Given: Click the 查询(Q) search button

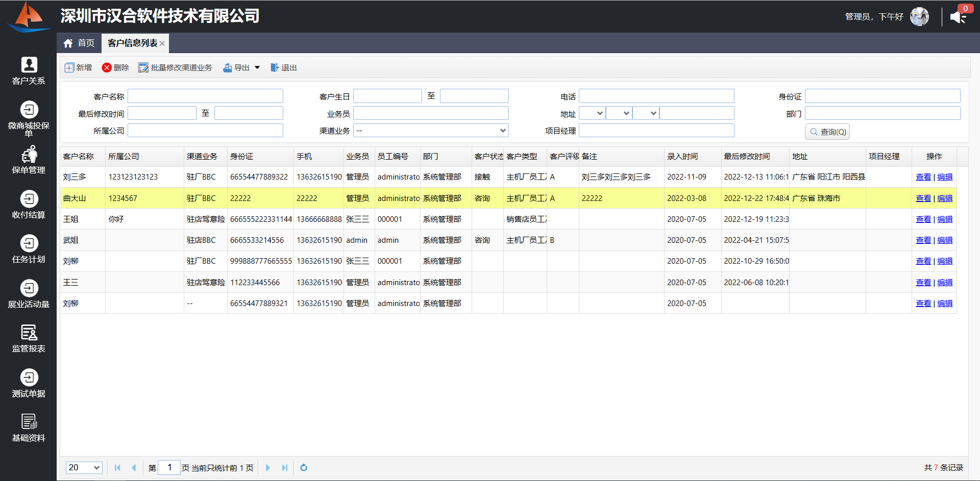Looking at the screenshot, I should (x=827, y=132).
